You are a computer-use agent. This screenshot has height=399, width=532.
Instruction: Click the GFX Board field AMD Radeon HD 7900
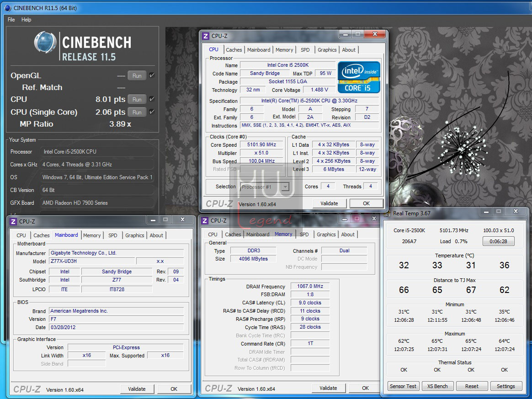(x=97, y=203)
